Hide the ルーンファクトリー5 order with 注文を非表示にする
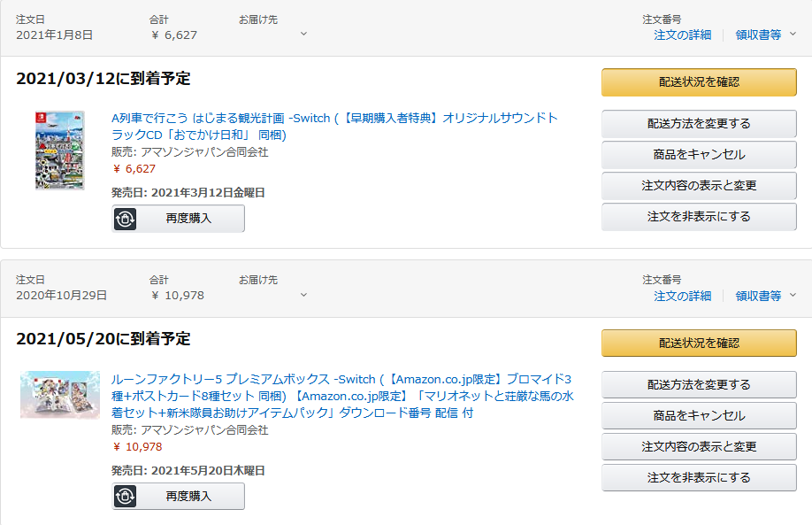 [699, 478]
